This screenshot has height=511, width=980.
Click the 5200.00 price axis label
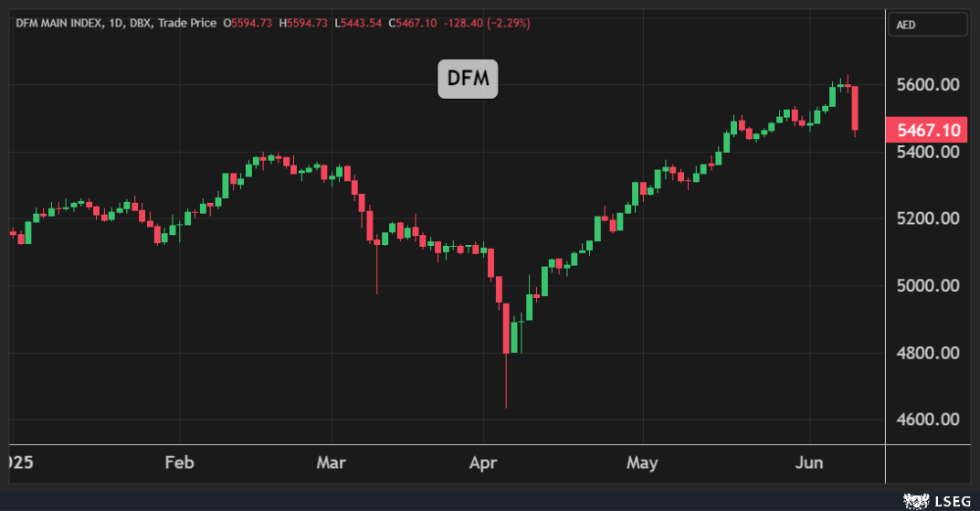(928, 218)
